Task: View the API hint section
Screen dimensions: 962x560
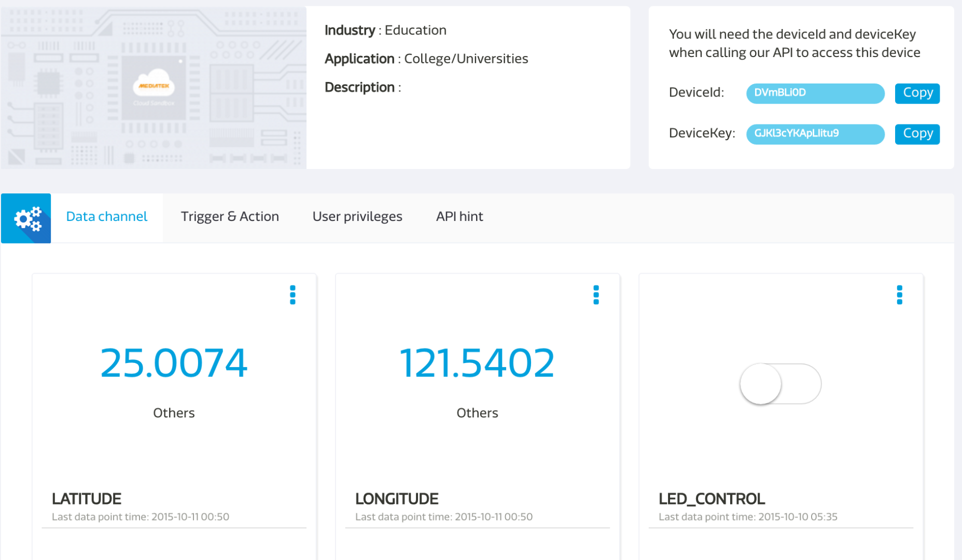Action: 459,216
